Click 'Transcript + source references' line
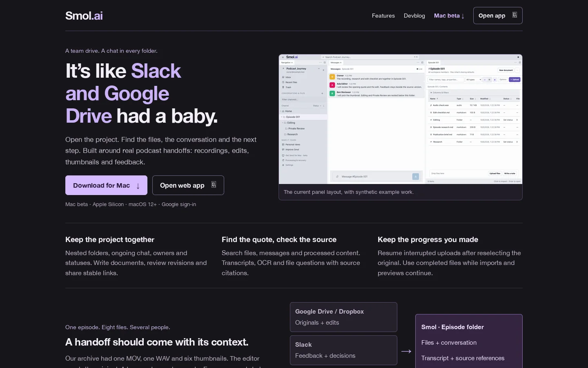This screenshot has width=588, height=368. [463, 358]
